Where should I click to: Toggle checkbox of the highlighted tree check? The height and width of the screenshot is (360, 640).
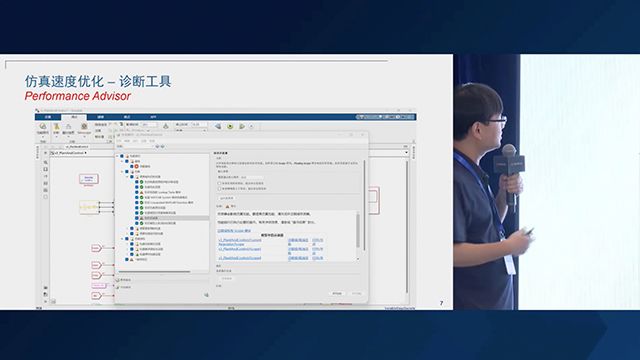pos(137,218)
